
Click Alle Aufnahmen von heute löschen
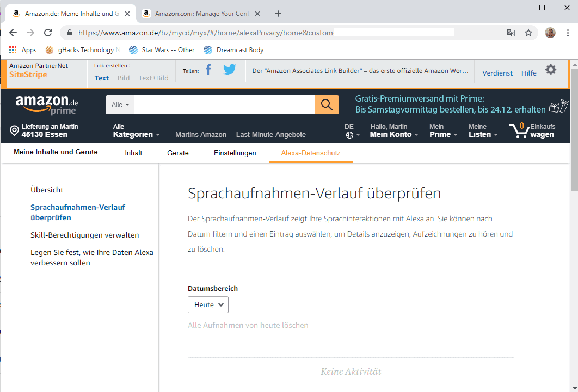[x=248, y=325]
